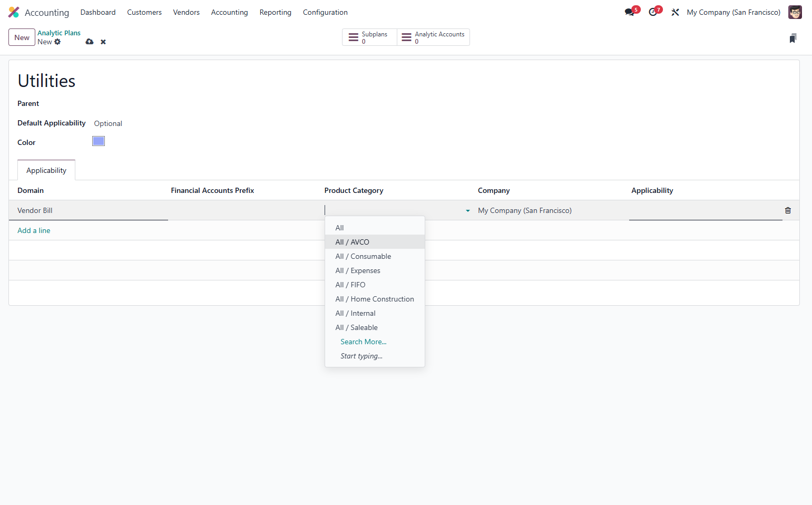
Task: Open the debug tools icon
Action: (675, 12)
